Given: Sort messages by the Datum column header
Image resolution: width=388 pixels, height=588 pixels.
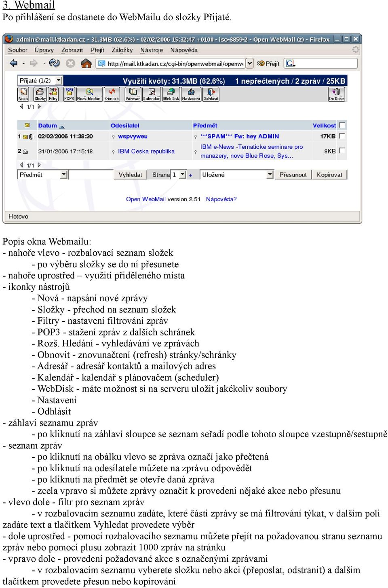Looking at the screenshot, I should [47, 125].
